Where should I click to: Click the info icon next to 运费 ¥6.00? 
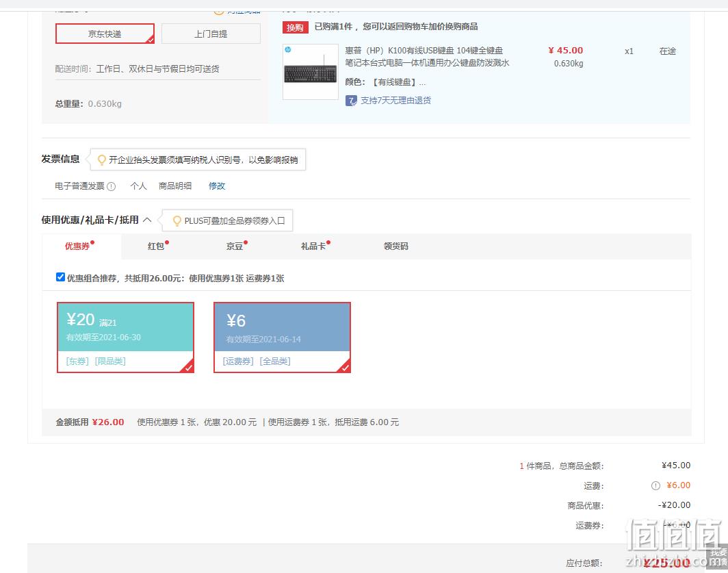(655, 485)
